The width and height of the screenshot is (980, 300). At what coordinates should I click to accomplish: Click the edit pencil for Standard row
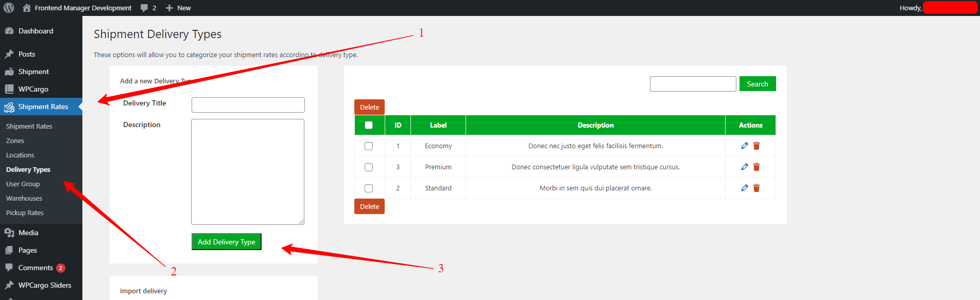click(744, 188)
